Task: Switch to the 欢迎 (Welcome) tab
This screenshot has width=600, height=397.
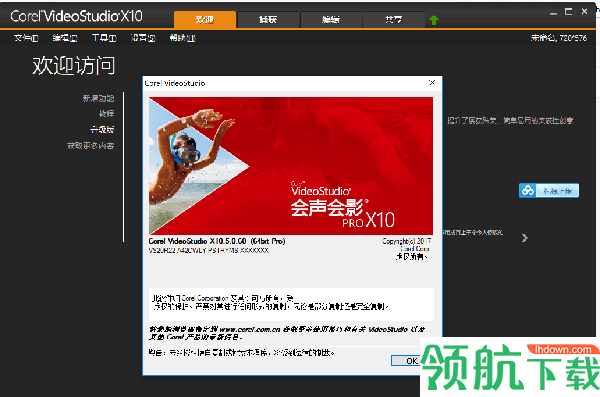Action: (205, 20)
